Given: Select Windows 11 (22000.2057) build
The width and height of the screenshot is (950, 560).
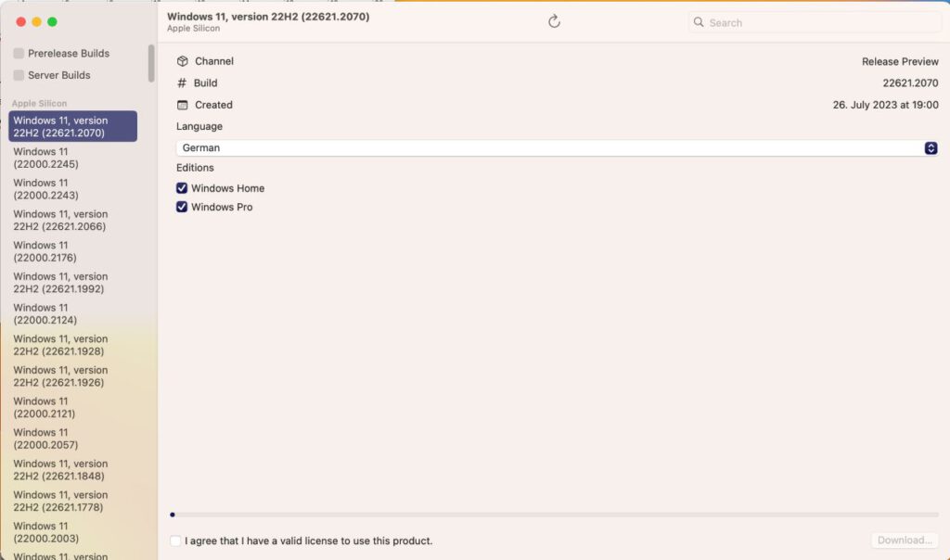Looking at the screenshot, I should point(72,439).
